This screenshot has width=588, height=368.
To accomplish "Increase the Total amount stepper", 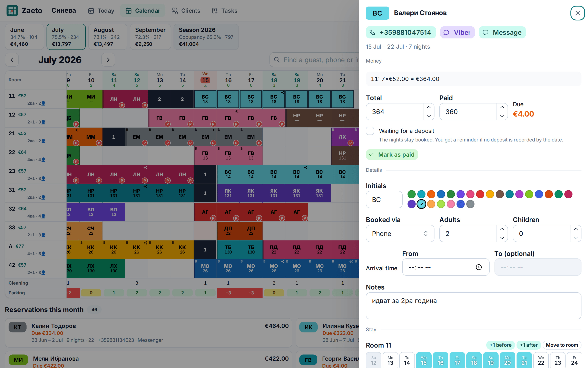I will 429,107.
